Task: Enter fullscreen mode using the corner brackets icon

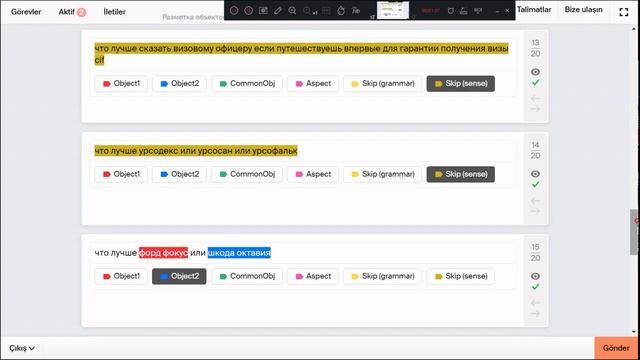Action: (624, 12)
